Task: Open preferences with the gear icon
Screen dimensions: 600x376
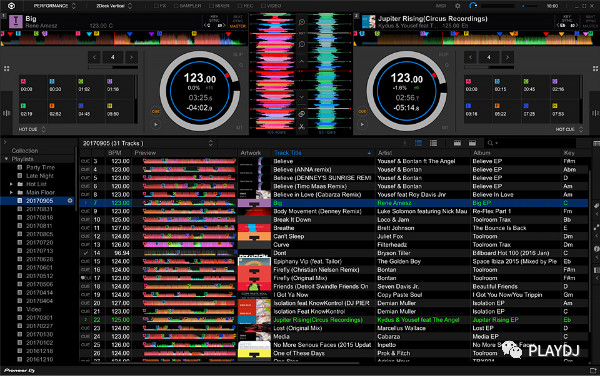Action: point(458,6)
